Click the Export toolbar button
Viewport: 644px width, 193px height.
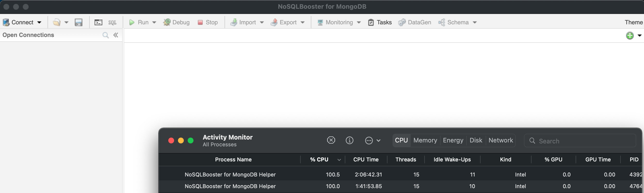[x=283, y=22]
